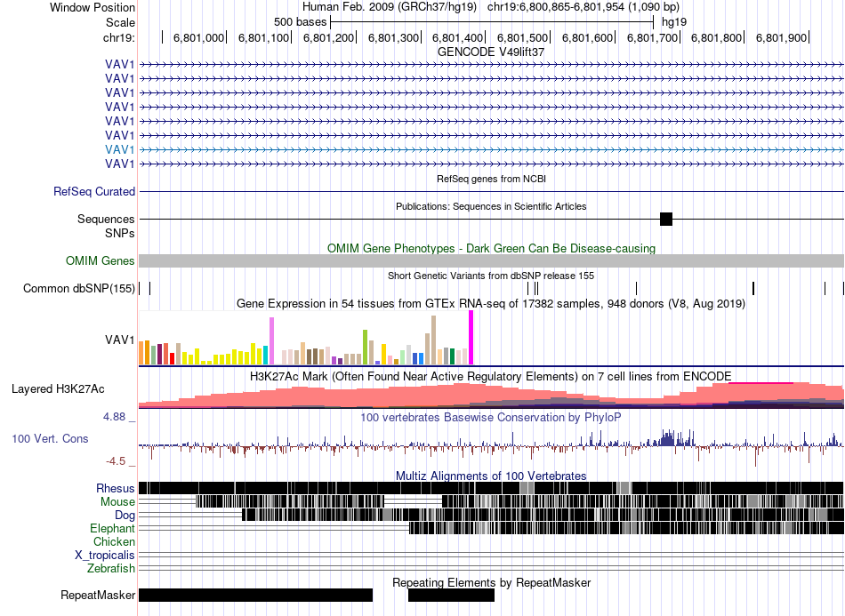Click the VAV1 label beside the GTEx bar chart
The width and height of the screenshot is (845, 616).
tap(120, 340)
